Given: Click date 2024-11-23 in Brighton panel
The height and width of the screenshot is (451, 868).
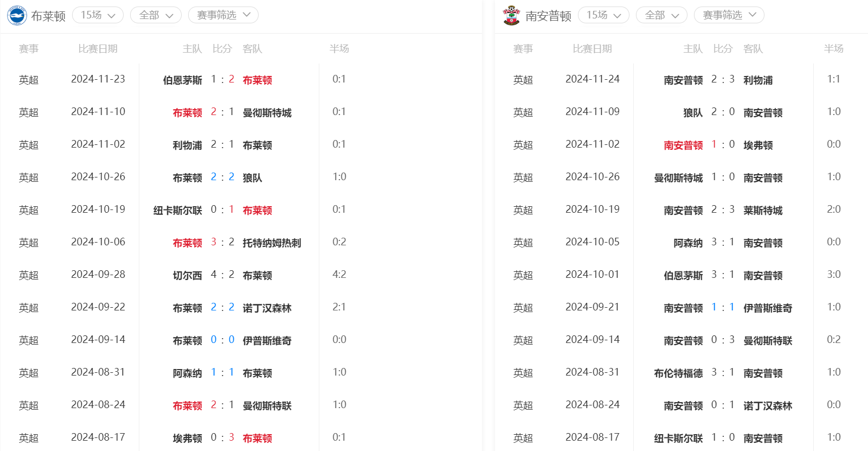Looking at the screenshot, I should click(x=98, y=79).
